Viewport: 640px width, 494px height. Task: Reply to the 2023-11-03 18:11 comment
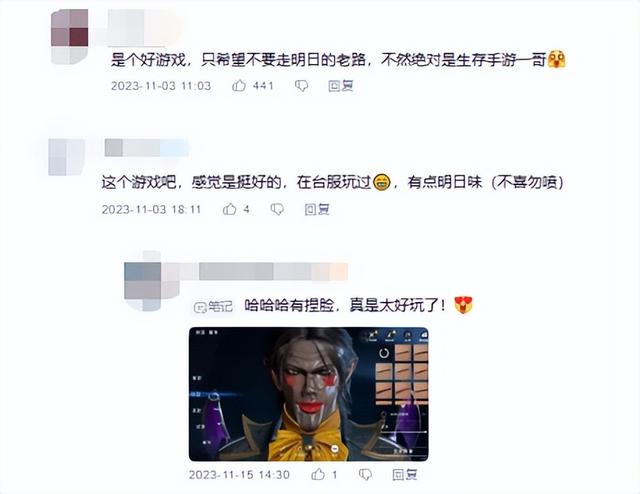pos(317,209)
